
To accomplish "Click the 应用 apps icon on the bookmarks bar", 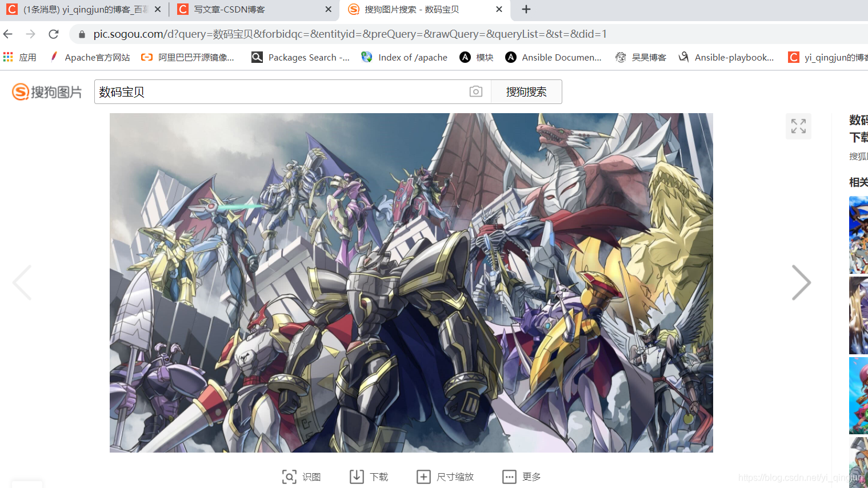I will point(7,57).
